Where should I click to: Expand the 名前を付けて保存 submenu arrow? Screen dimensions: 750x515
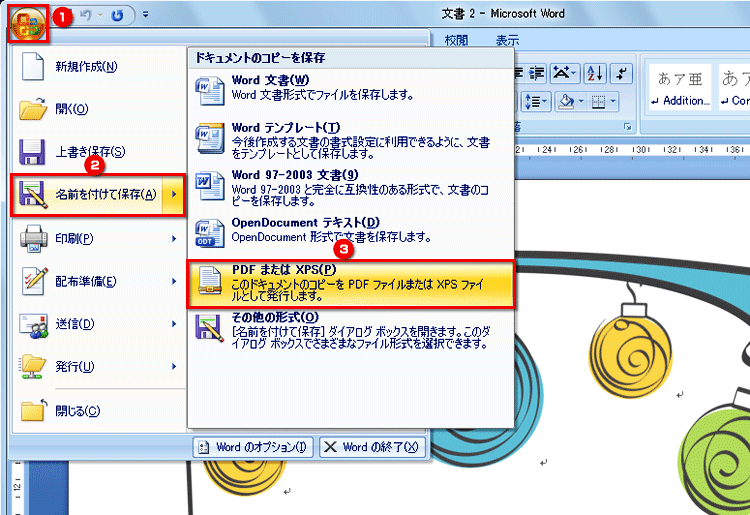tap(174, 195)
